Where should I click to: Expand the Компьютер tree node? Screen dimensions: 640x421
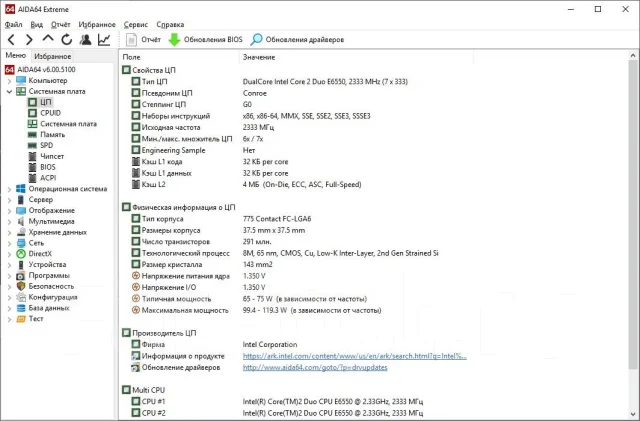9,81
